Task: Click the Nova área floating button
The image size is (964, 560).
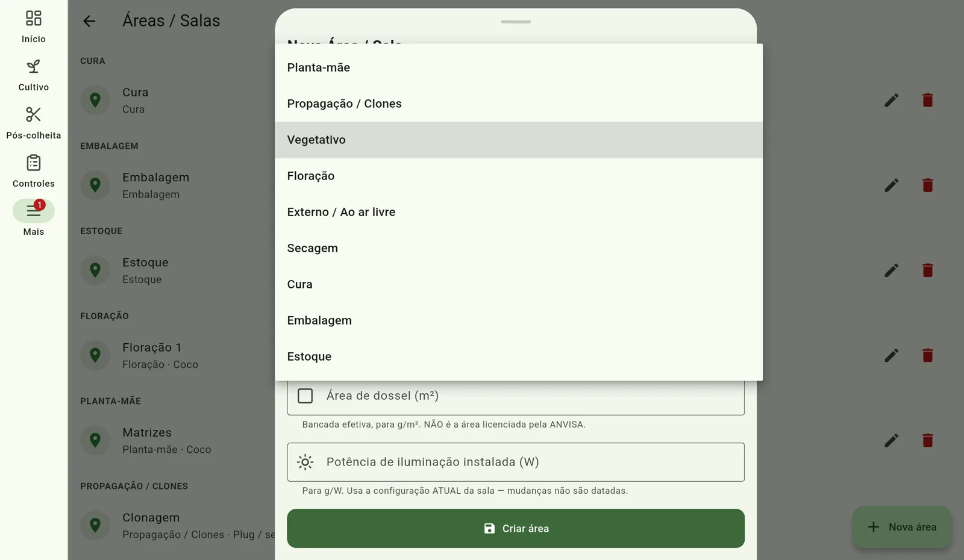Action: (x=902, y=527)
